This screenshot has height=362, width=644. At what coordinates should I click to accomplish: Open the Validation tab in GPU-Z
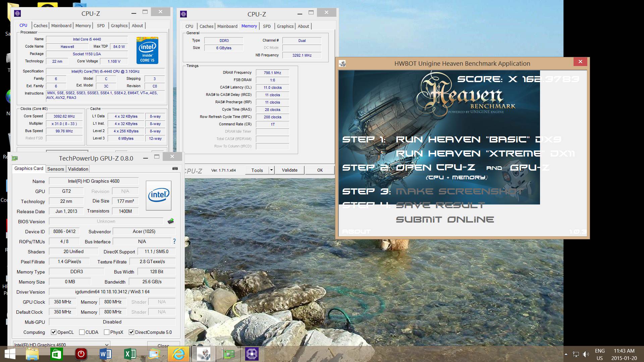(x=78, y=169)
